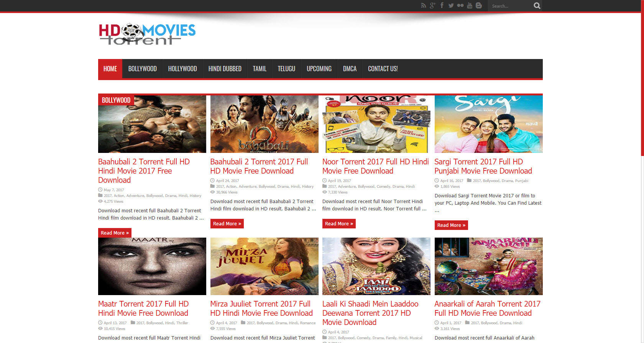Viewport: 644px width, 343px height.
Task: Go to the Telugu menu section
Action: tap(286, 69)
